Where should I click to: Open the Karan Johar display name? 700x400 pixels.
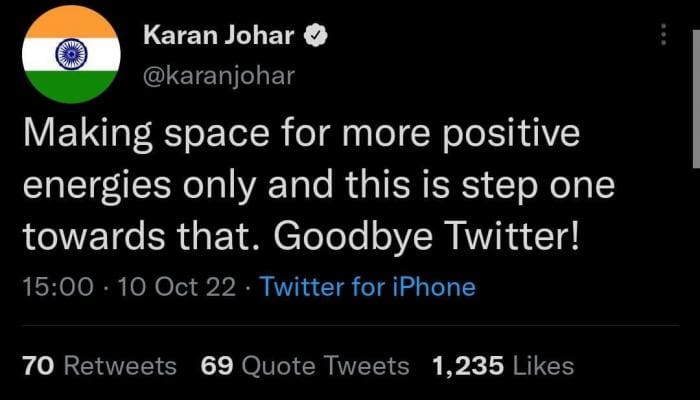tap(219, 37)
